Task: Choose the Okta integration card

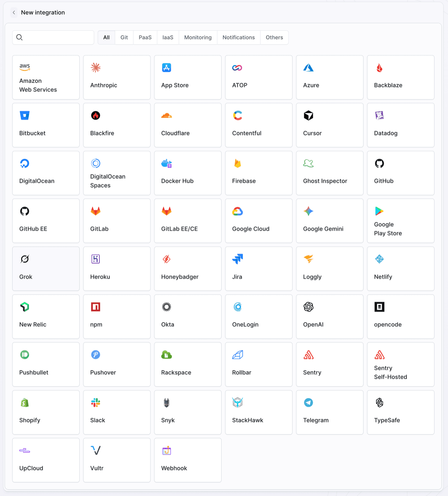Action: click(188, 317)
